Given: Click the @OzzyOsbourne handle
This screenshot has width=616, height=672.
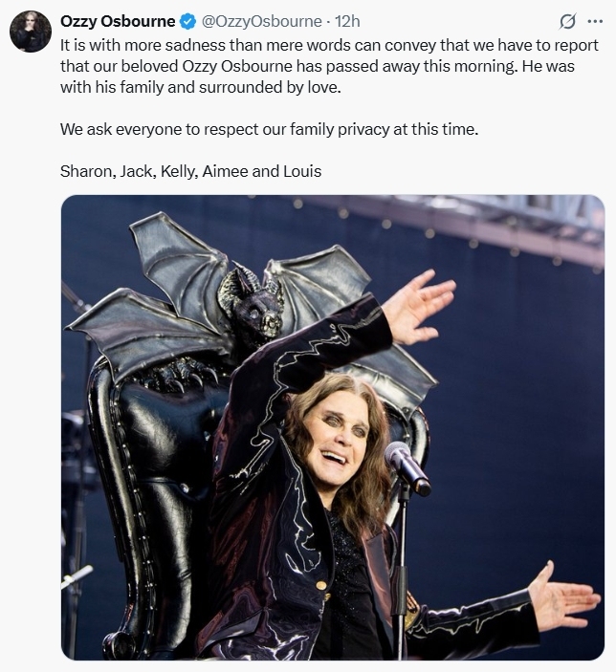Looking at the screenshot, I should 262,21.
